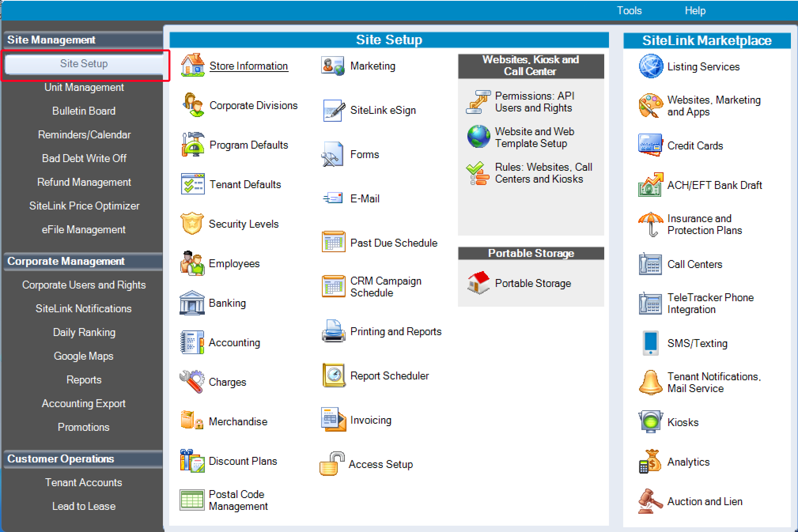
Task: Open SiteLink Price Optimizer
Action: 84,206
